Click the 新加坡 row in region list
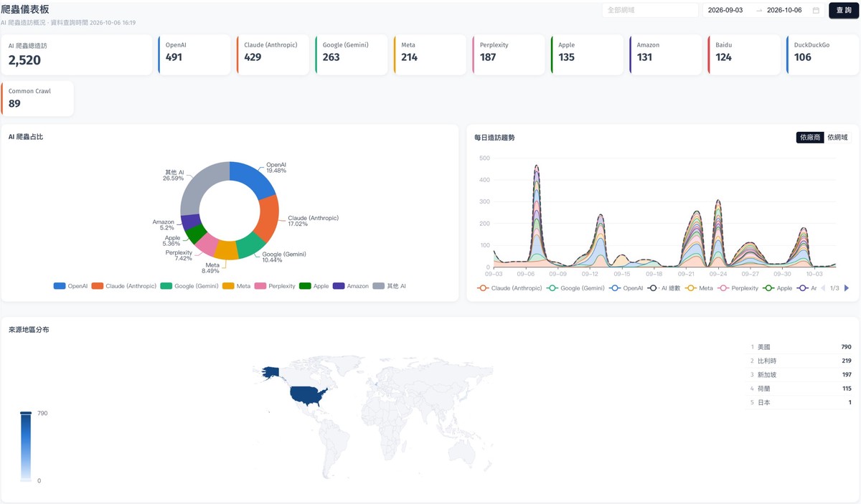The width and height of the screenshot is (861, 504). pos(801,375)
